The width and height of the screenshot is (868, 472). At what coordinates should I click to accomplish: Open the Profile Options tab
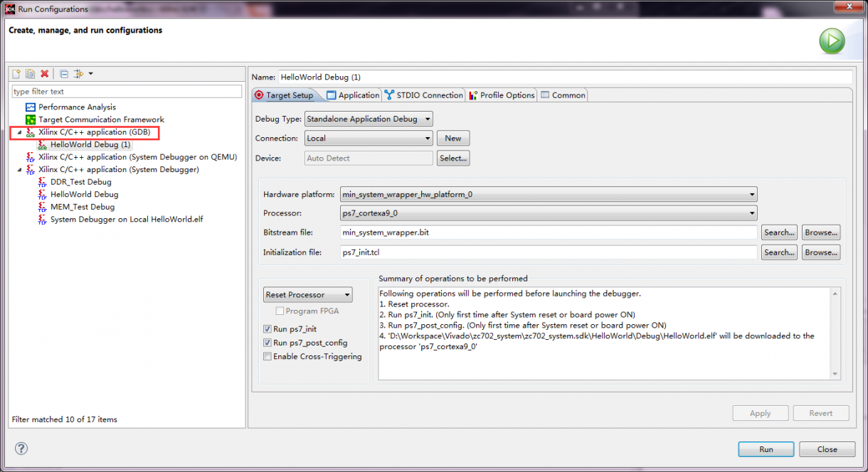(x=502, y=95)
